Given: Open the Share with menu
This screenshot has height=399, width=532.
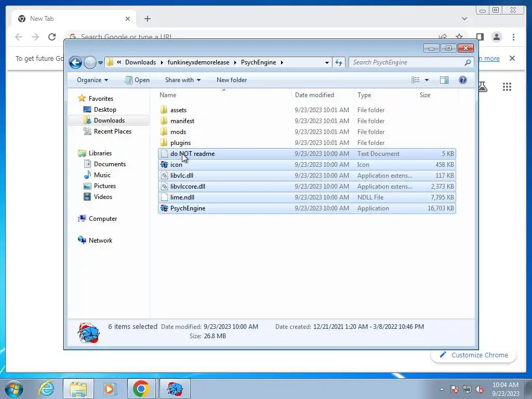Looking at the screenshot, I should tap(182, 80).
